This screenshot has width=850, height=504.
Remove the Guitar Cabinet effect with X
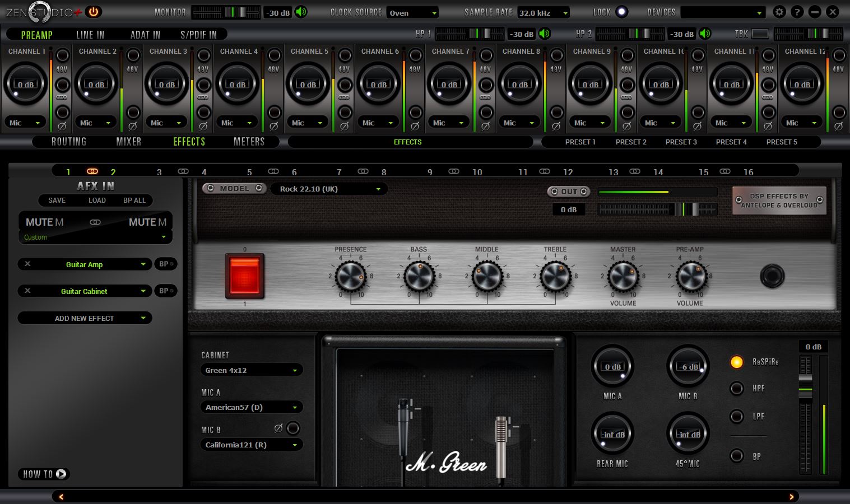27,291
